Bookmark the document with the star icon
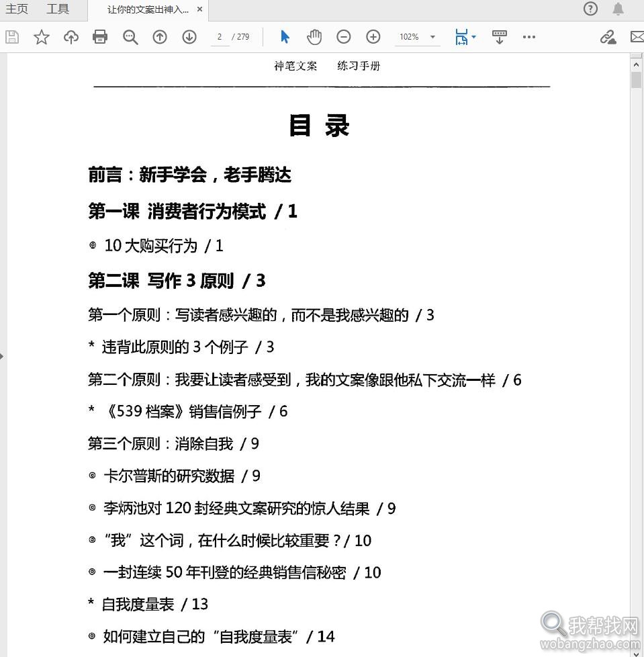Viewport: 644px width, 657px height. [42, 37]
